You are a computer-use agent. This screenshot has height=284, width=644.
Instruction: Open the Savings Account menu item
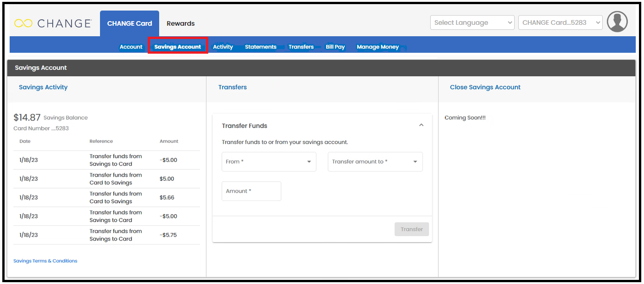(178, 46)
